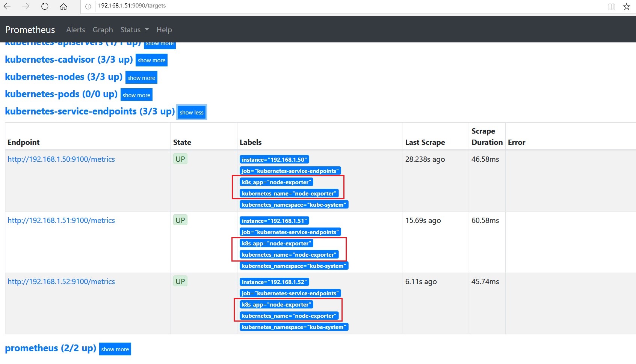Click the job label in the 192.168.1.52 row
The width and height of the screenshot is (636, 364).
(290, 293)
